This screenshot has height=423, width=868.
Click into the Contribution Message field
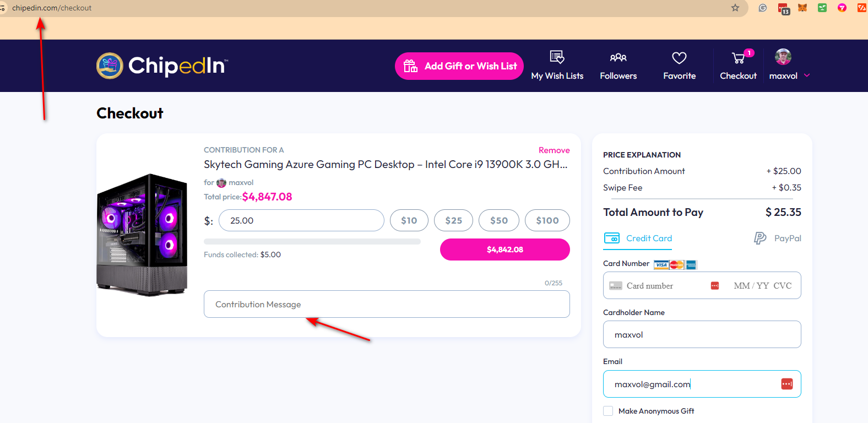coord(387,304)
